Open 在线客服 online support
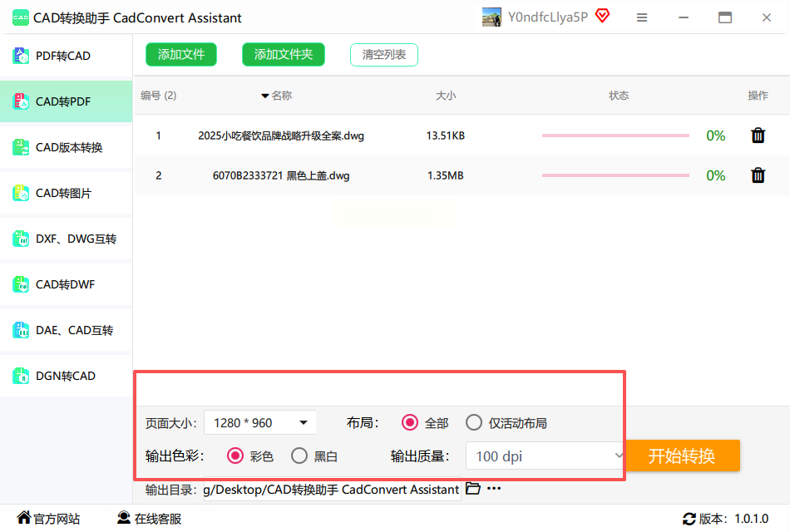This screenshot has height=532, width=790. [149, 519]
